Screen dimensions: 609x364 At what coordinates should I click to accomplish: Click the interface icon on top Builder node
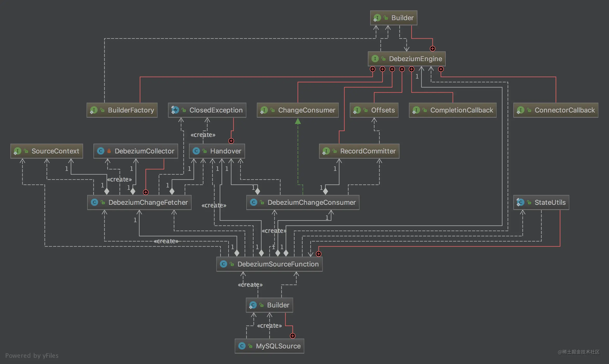click(377, 18)
